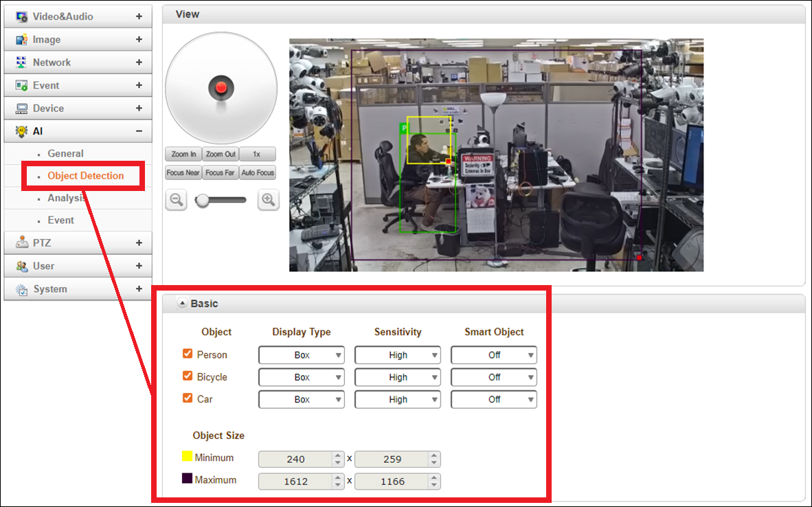Open Bicycle Smart Object dropdown

click(494, 378)
